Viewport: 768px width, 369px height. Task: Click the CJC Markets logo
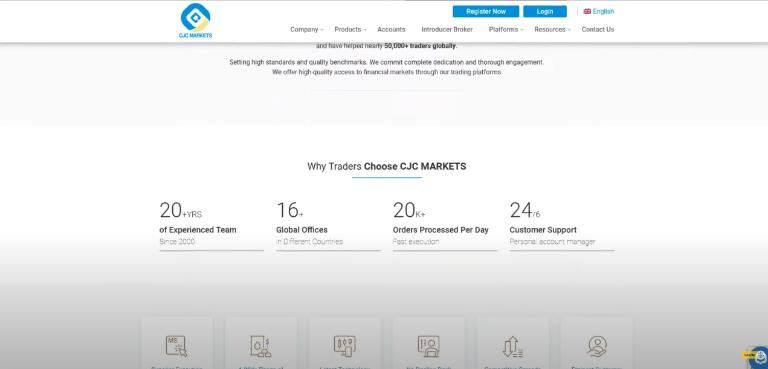coord(195,21)
